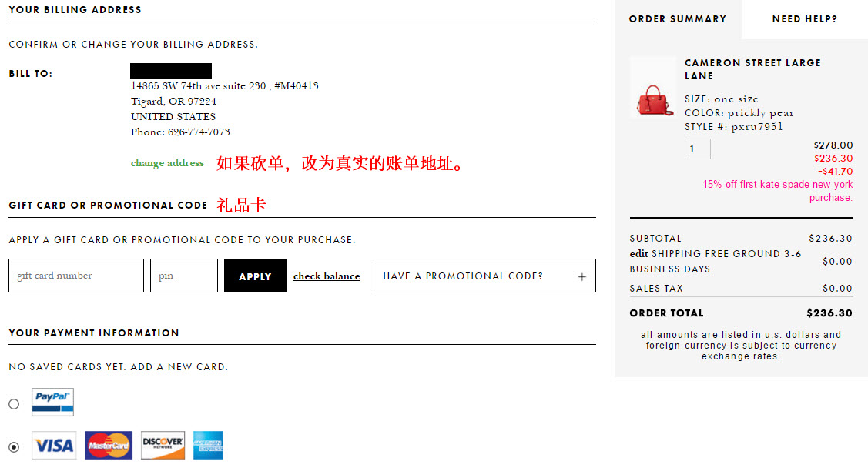Click the MasterCard logo
This screenshot has width=868, height=468.
(x=109, y=446)
